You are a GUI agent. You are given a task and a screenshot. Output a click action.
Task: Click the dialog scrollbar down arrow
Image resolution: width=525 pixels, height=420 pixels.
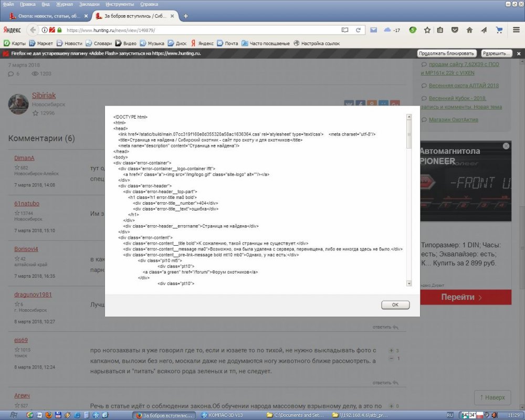click(409, 283)
